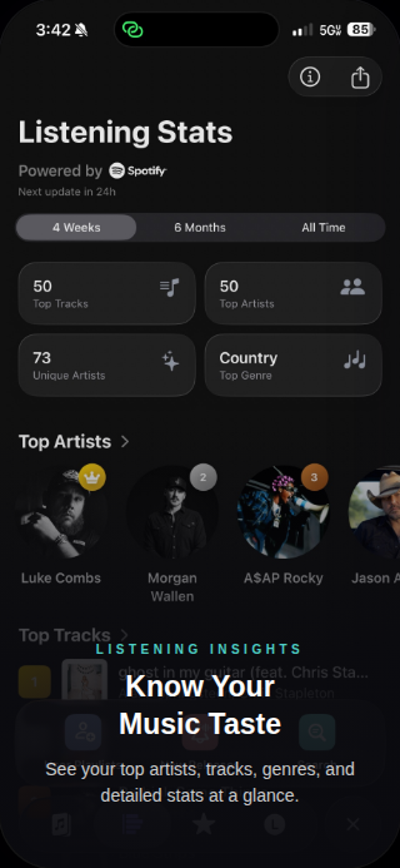Viewport: 400px width, 868px height.
Task: Select the 4 Weeks time range
Action: coord(77,227)
